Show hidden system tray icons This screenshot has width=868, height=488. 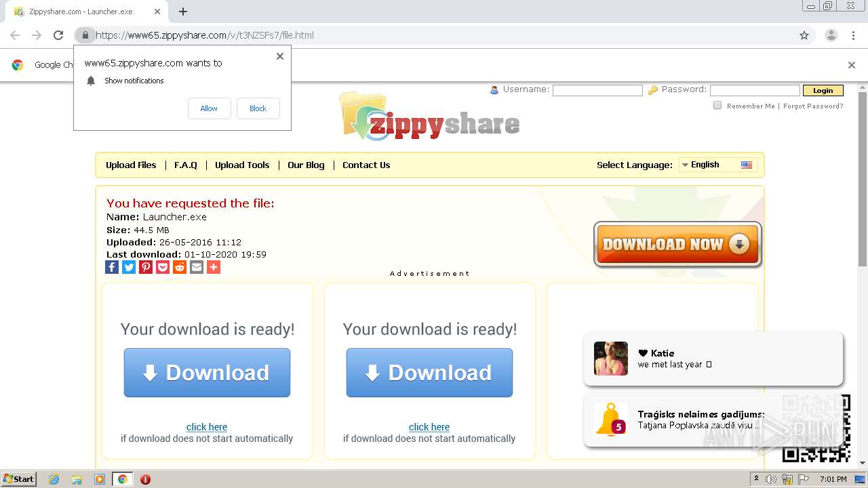pyautogui.click(x=756, y=479)
